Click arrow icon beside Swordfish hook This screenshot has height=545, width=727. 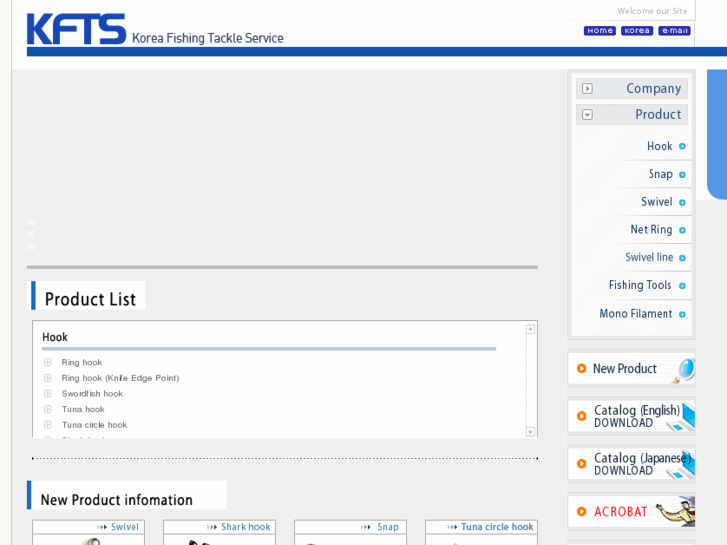coord(47,393)
